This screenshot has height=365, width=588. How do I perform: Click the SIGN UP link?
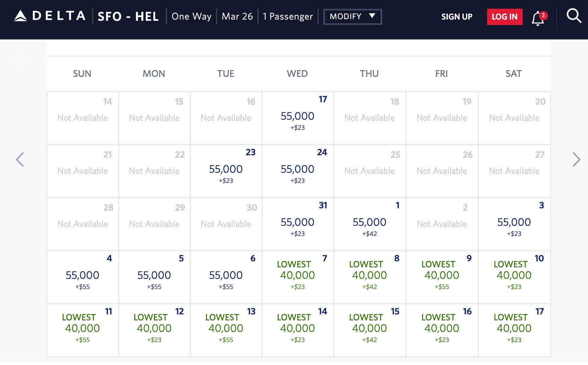[x=456, y=17]
